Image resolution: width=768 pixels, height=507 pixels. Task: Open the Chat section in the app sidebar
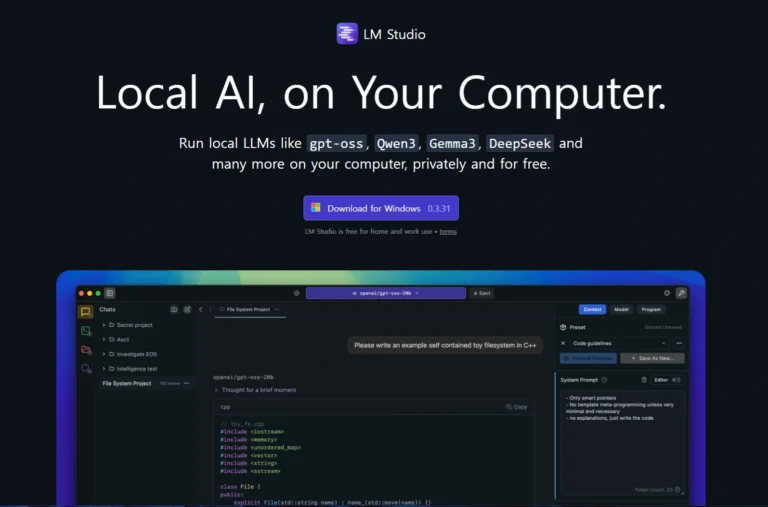point(86,312)
